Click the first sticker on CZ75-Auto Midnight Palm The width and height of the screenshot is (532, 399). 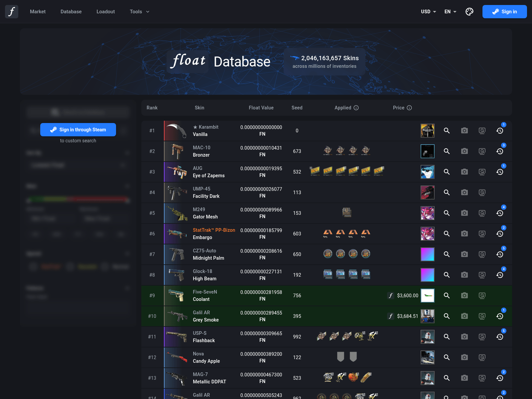click(328, 254)
